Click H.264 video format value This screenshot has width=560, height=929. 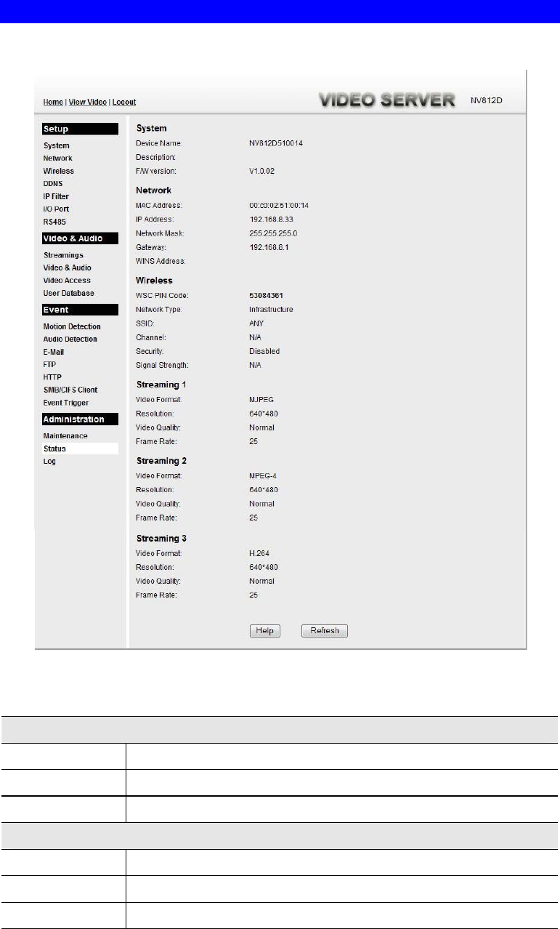(x=259, y=554)
